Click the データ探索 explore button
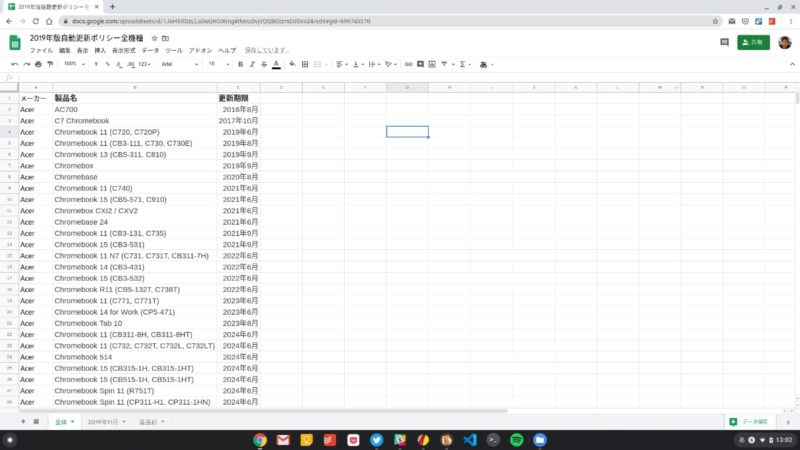Viewport: 800px width, 450px height. click(748, 422)
